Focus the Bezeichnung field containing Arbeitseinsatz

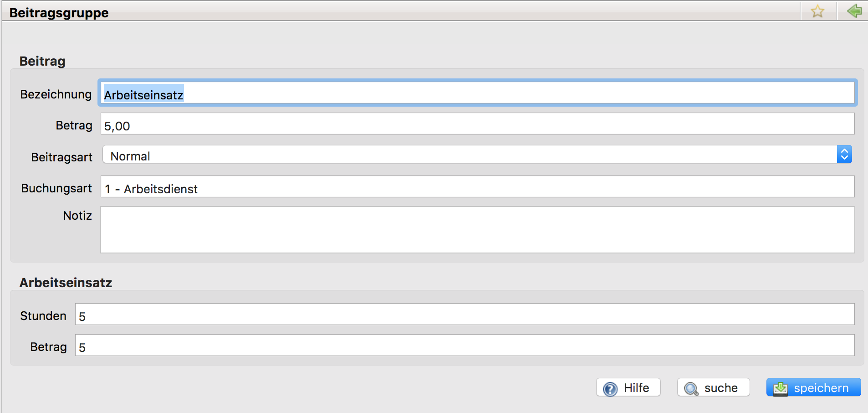(x=477, y=94)
